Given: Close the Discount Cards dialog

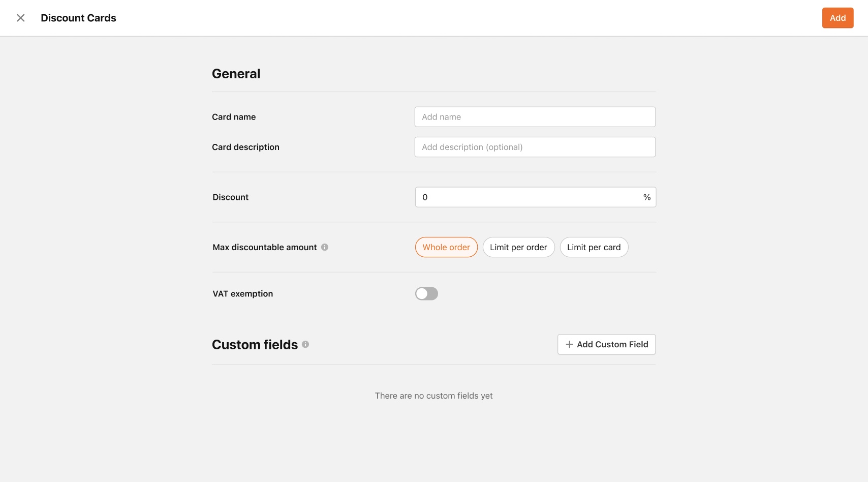Looking at the screenshot, I should [x=21, y=18].
